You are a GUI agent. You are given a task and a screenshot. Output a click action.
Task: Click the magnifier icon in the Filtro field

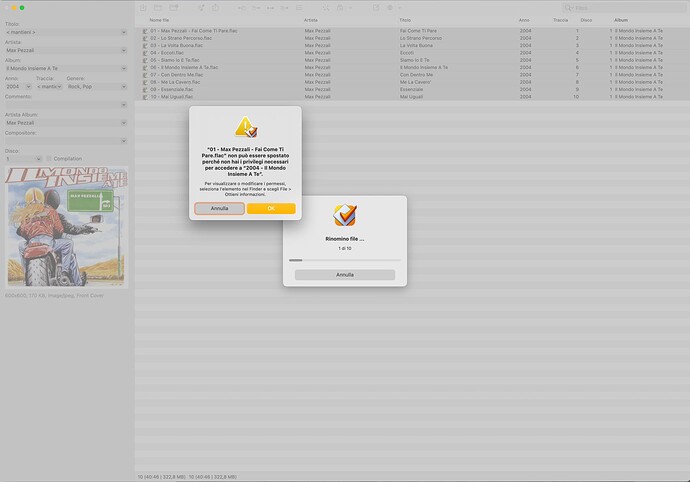coord(569,8)
